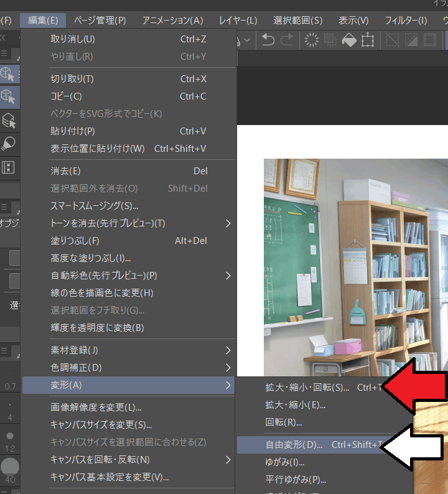Open the 選択範囲(S) menu
Viewport: 448px width, 494px height.
(x=297, y=21)
